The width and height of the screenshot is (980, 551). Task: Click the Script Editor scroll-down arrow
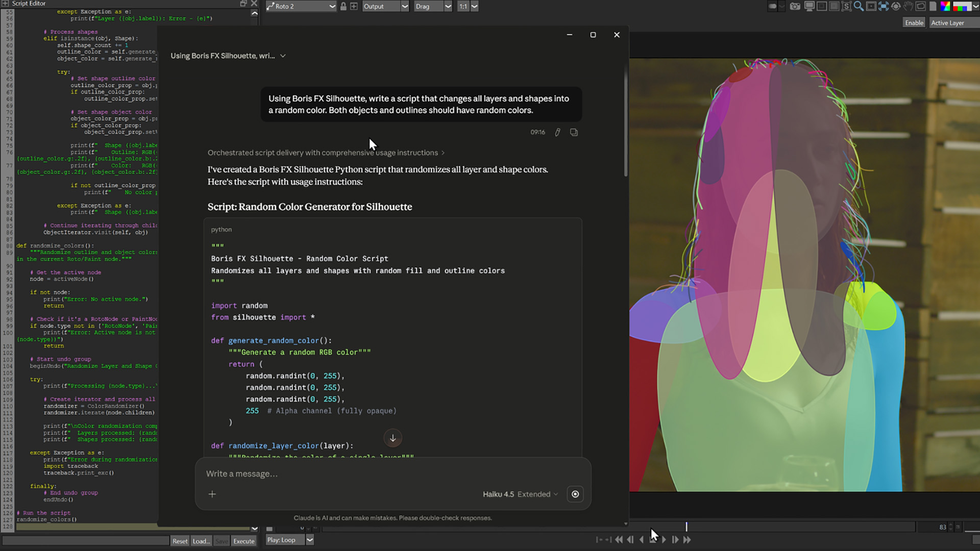(x=254, y=529)
